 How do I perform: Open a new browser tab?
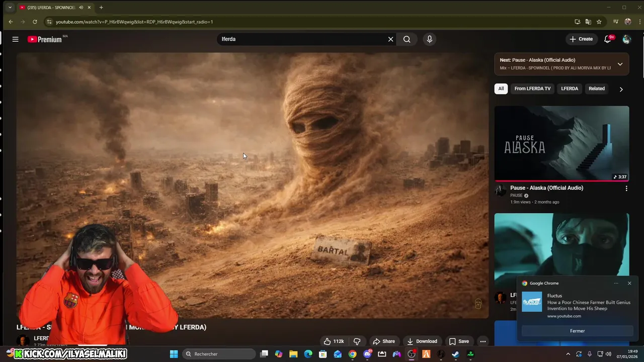101,8
